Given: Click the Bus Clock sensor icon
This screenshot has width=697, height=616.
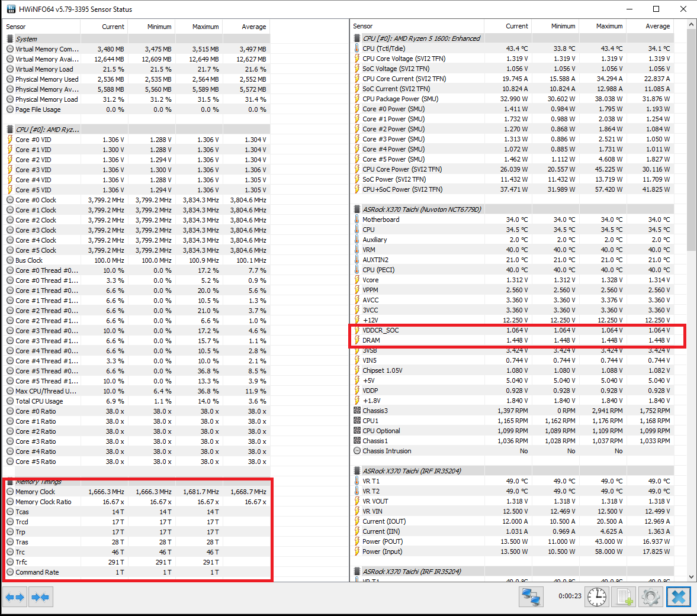Looking at the screenshot, I should 10,260.
